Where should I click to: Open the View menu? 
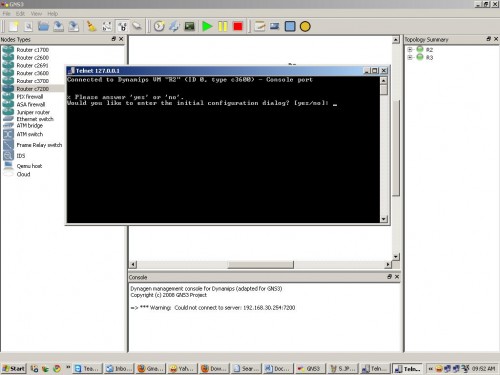click(x=36, y=14)
